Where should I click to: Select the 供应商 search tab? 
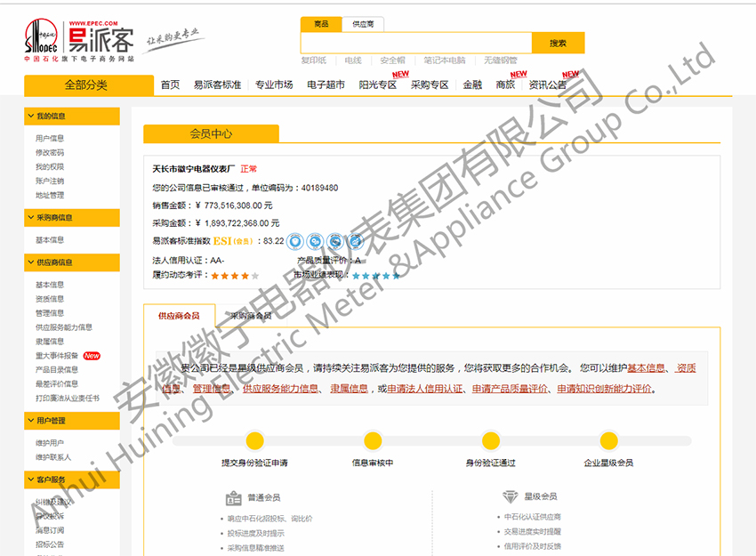[x=363, y=24]
